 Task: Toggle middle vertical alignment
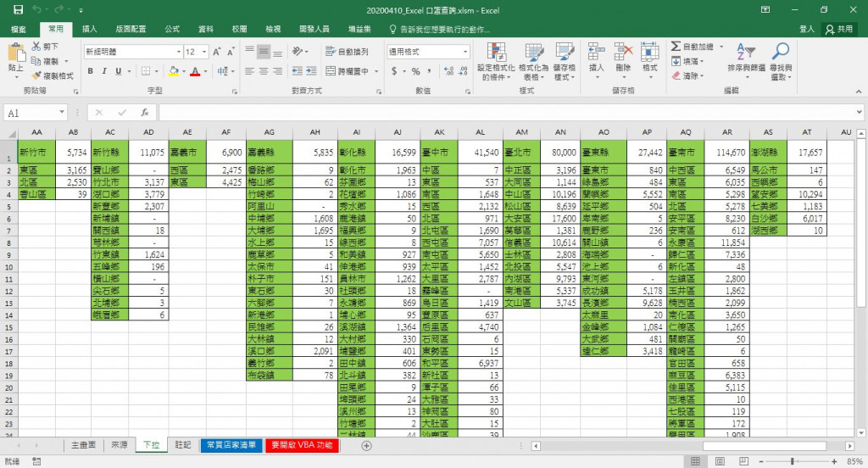point(264,52)
